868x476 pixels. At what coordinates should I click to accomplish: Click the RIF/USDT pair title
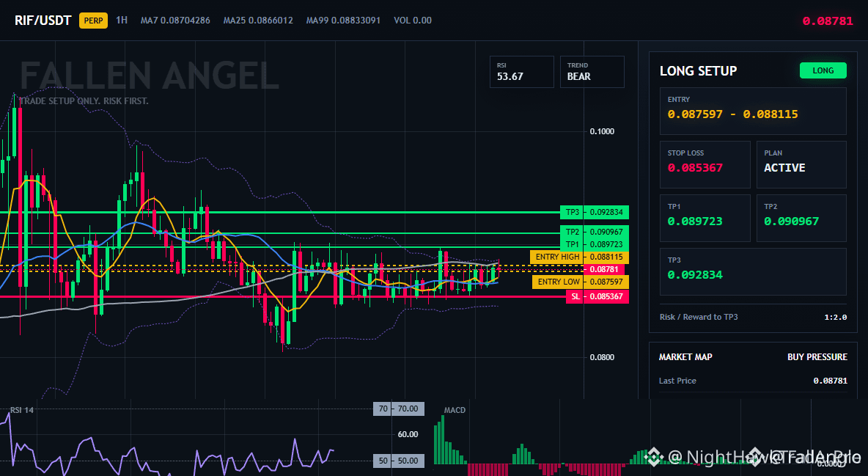point(43,21)
